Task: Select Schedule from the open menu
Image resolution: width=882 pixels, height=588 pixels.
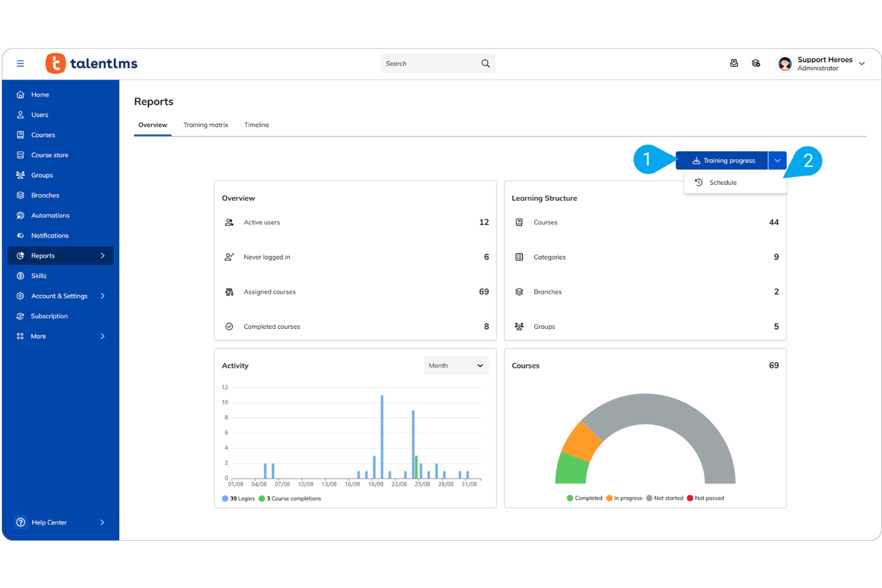Action: click(722, 182)
